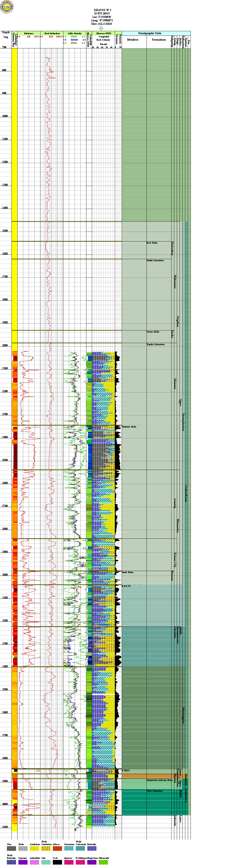
Task: Click the purple Gypsum legend swatch
Action: [x=23, y=862]
